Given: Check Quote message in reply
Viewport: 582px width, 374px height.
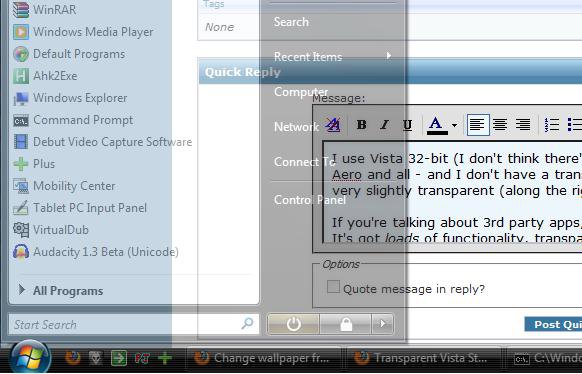Looking at the screenshot, I should [x=333, y=287].
